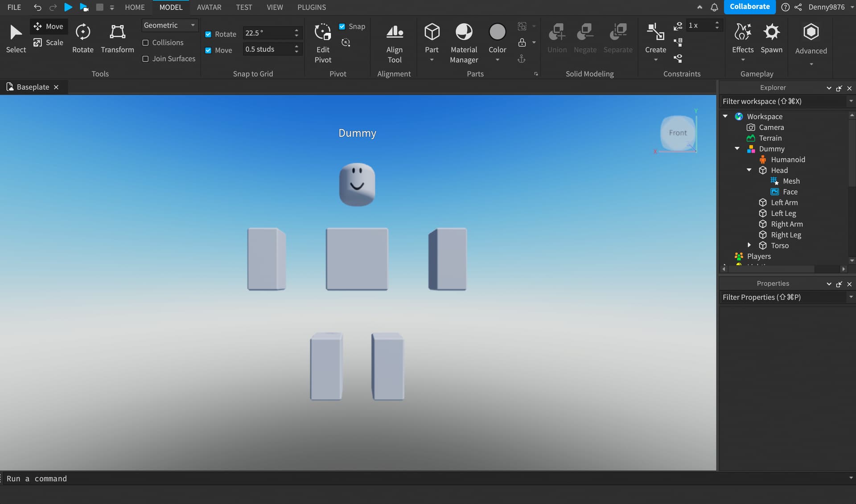Screen dimensions: 856x504
Task: Switch to the AVATAR tab
Action: coord(209,7)
